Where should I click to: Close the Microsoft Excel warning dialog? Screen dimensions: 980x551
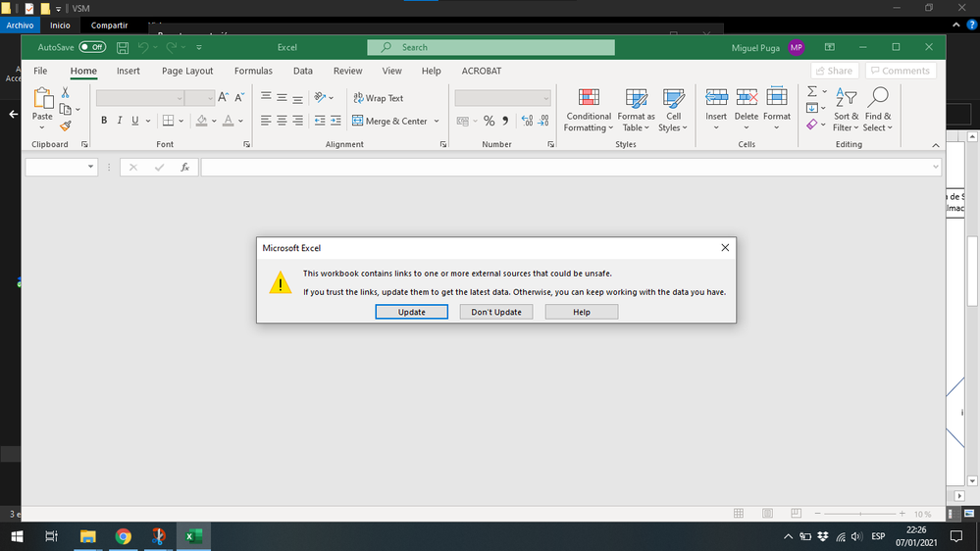(x=725, y=247)
